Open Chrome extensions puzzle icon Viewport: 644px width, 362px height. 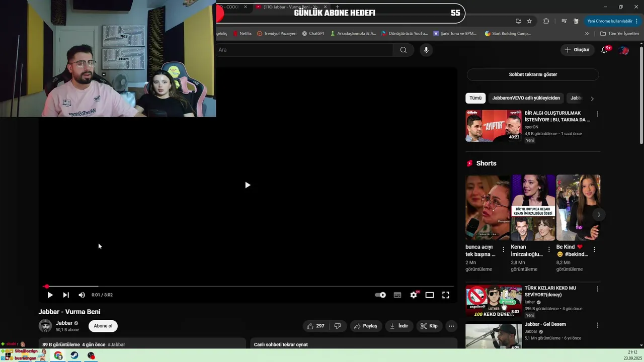pos(546,21)
